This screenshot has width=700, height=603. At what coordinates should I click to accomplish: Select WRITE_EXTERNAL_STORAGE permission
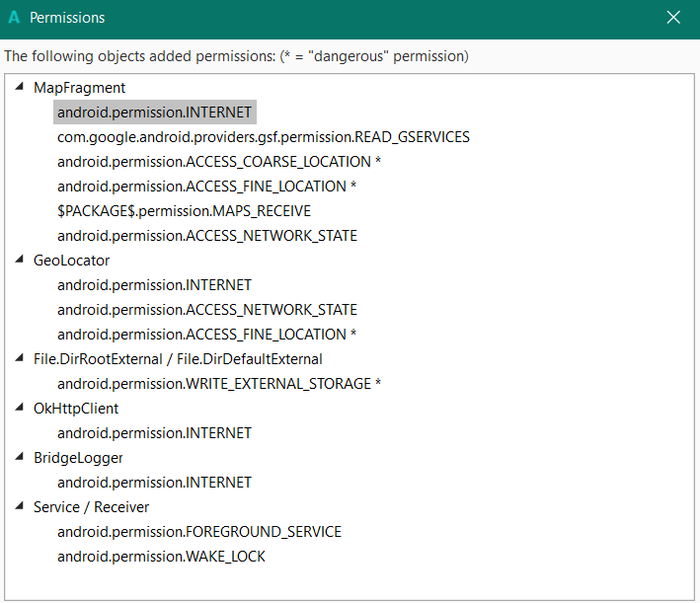coord(219,384)
